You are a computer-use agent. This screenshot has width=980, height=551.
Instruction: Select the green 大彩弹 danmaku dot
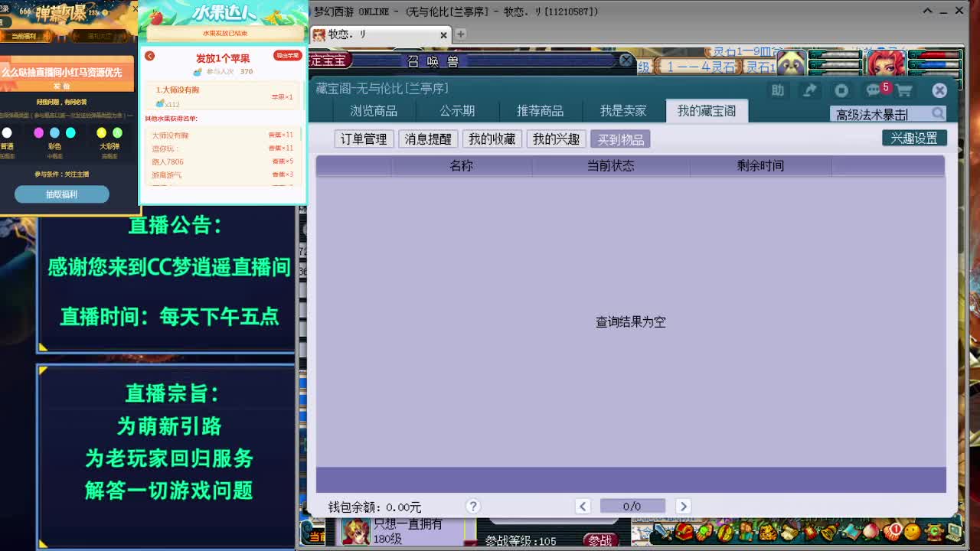point(117,133)
